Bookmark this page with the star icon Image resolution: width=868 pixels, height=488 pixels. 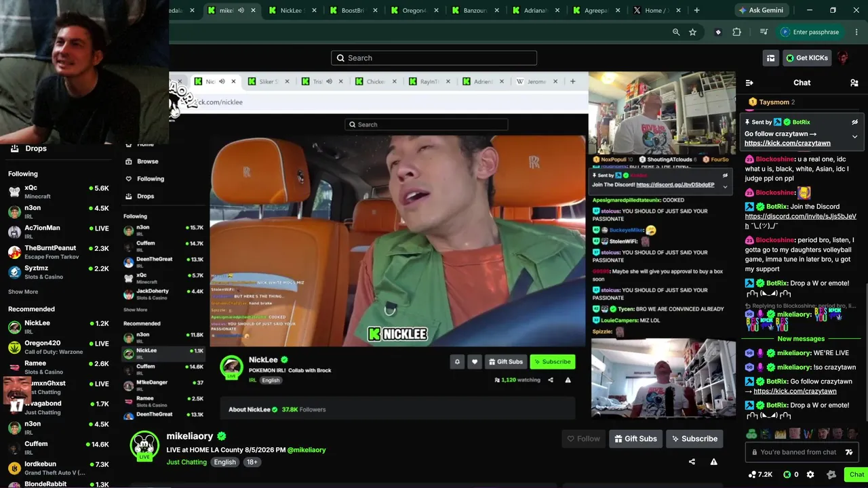click(x=692, y=32)
